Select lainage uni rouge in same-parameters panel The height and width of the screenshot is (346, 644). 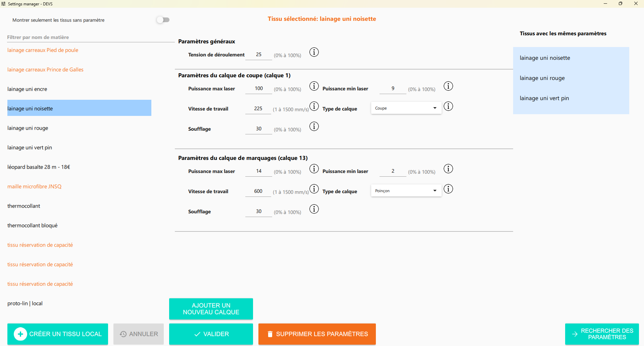(542, 78)
